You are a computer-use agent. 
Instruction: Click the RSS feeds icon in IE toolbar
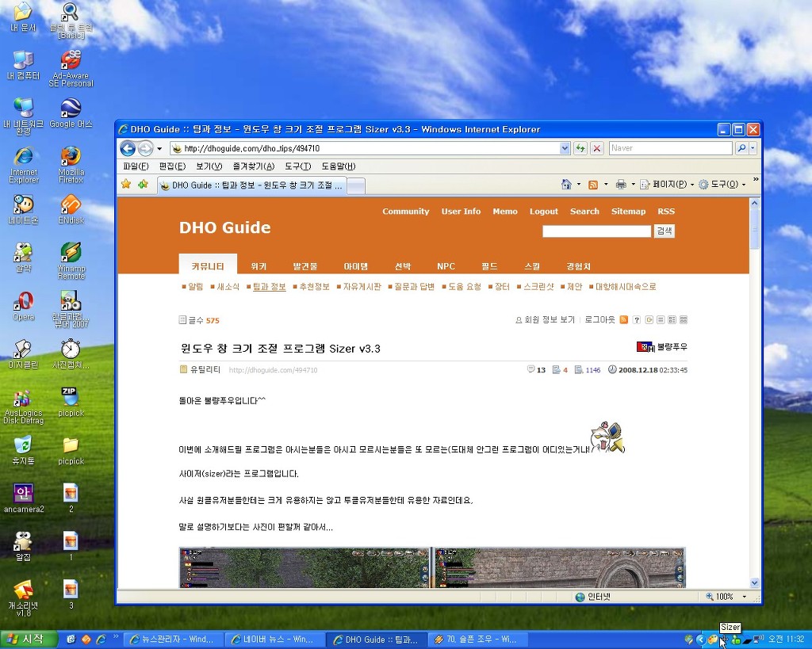coord(593,185)
